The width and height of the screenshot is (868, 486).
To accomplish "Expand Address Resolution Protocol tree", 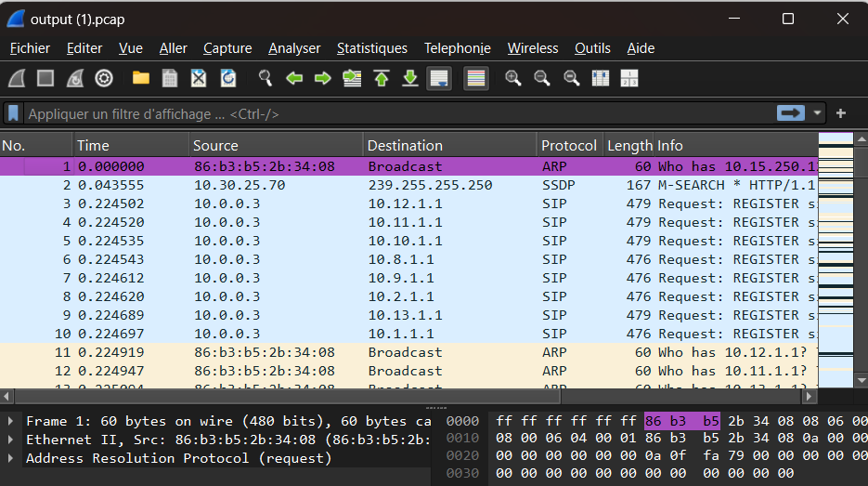I will (10, 458).
